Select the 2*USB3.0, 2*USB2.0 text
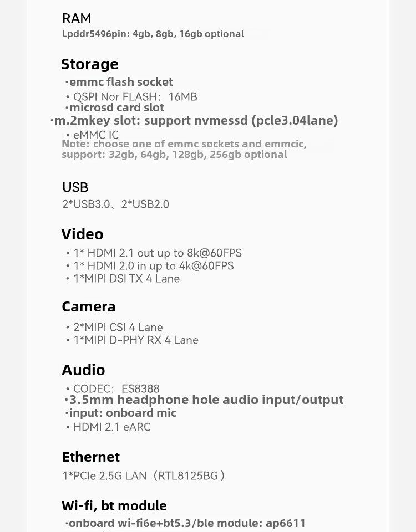 point(115,204)
